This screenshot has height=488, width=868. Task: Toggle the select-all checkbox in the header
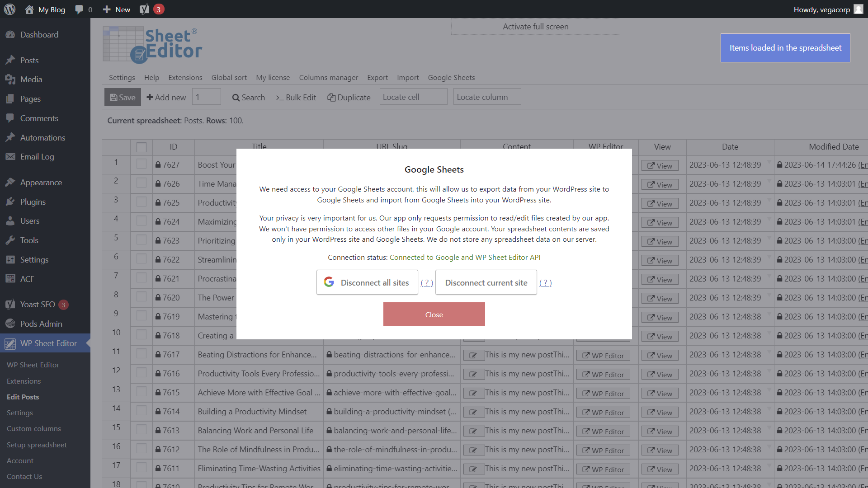click(141, 147)
